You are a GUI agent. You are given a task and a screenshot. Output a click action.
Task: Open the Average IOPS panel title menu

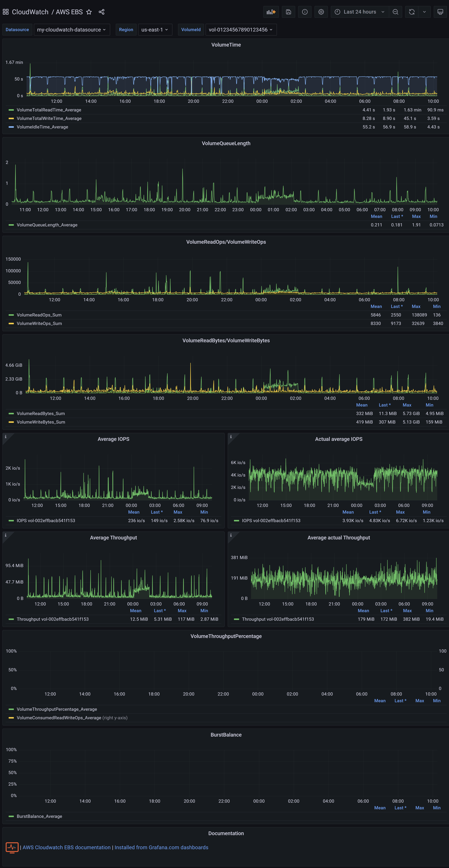[x=114, y=439]
